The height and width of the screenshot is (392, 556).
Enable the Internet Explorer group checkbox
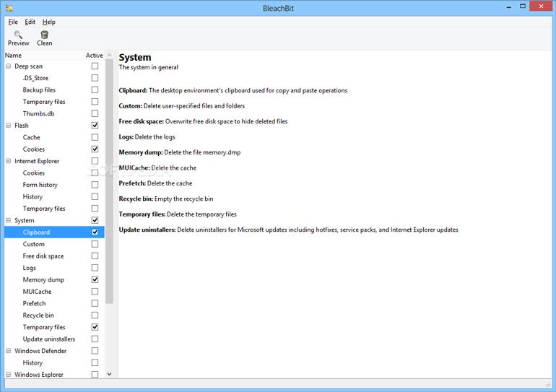tap(95, 161)
